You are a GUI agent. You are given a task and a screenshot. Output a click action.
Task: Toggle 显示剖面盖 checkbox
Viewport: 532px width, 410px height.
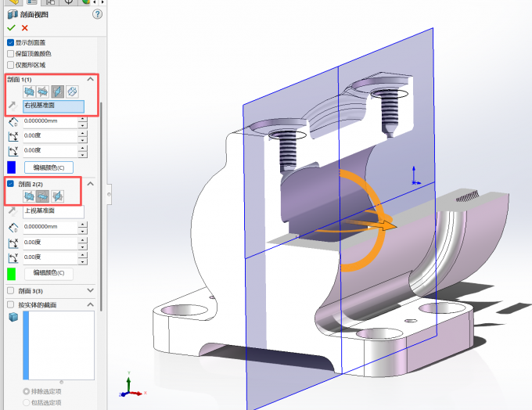(10, 43)
